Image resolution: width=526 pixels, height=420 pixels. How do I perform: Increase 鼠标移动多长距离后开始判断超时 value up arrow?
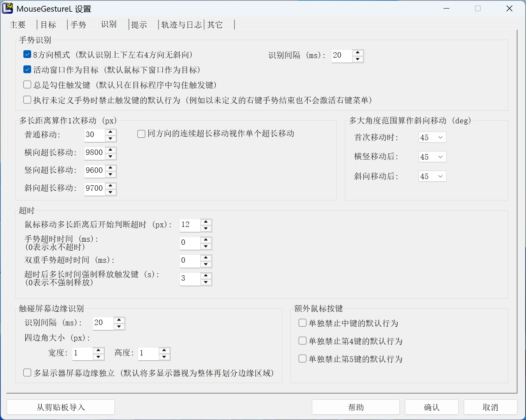(206, 222)
